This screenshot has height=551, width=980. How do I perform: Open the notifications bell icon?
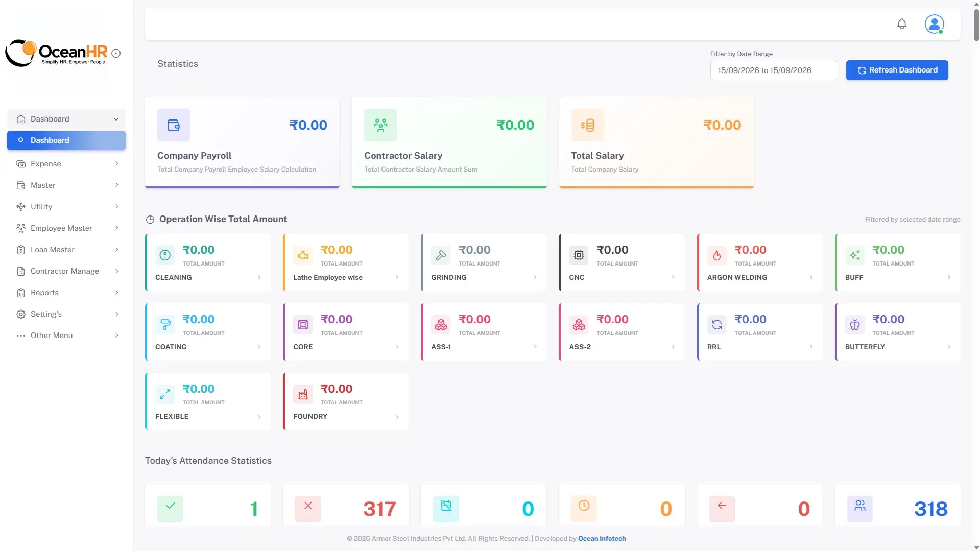coord(902,24)
